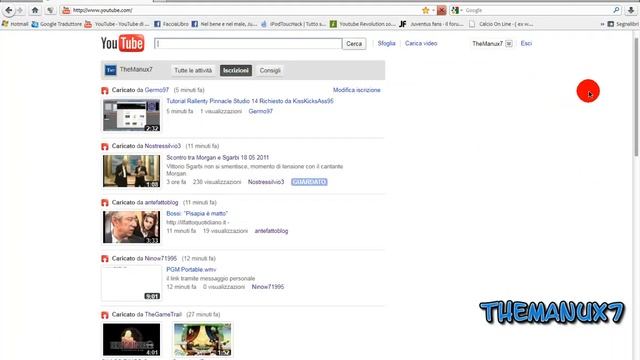Click the GUARDATO badge

pos(309,182)
